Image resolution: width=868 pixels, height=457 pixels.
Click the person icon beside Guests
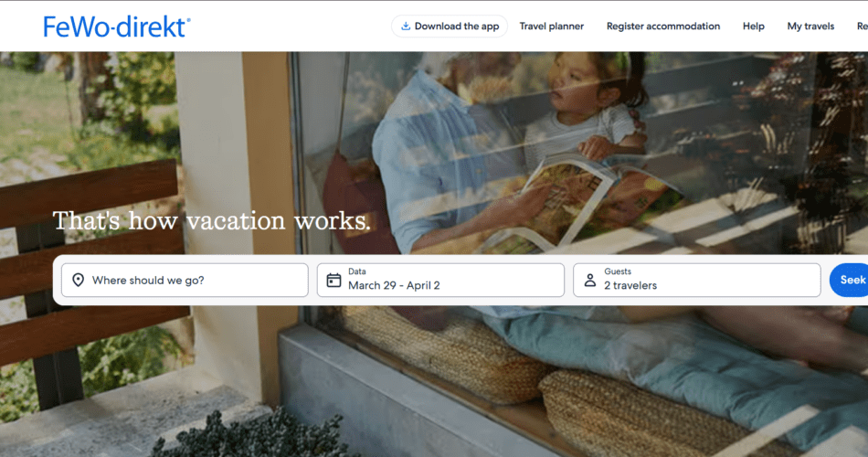pyautogui.click(x=590, y=281)
